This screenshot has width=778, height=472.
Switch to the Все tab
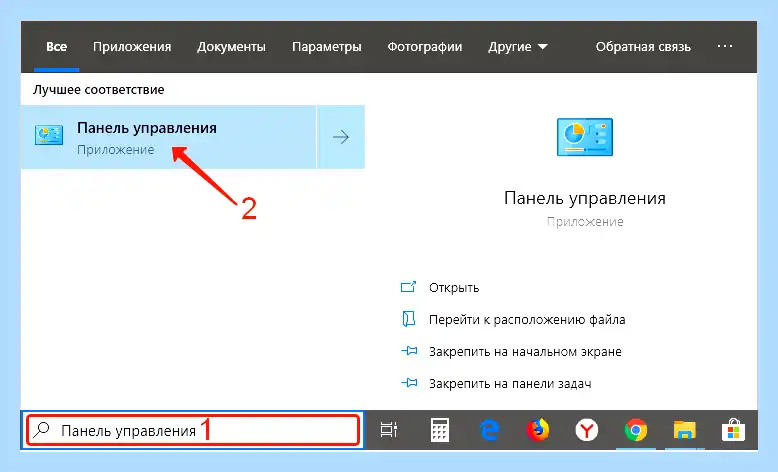[x=57, y=47]
